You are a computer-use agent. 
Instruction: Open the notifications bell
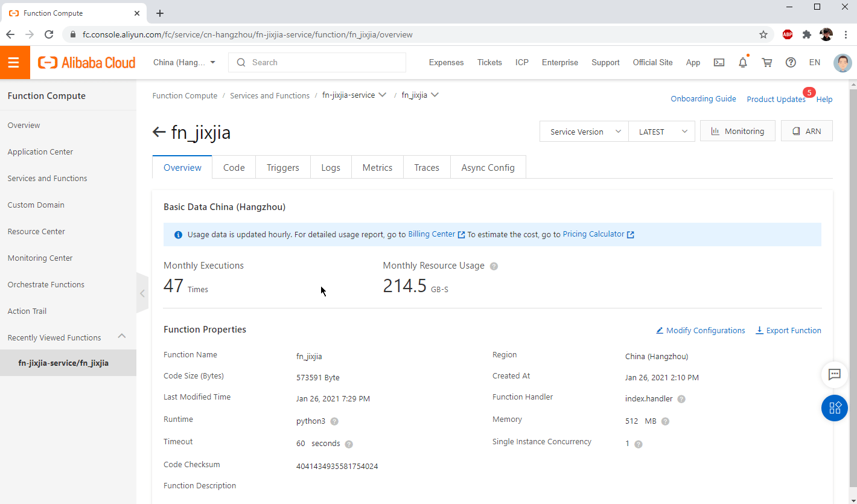743,62
